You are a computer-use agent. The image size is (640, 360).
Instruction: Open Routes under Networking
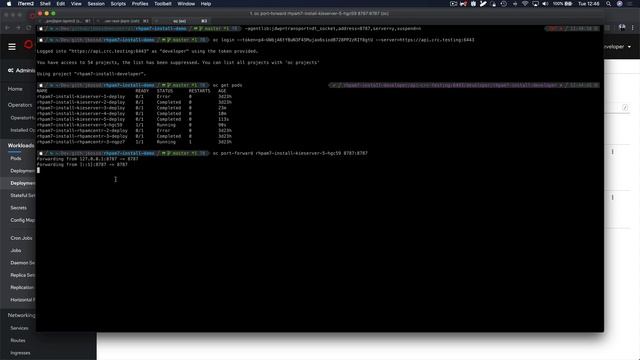coord(18,340)
